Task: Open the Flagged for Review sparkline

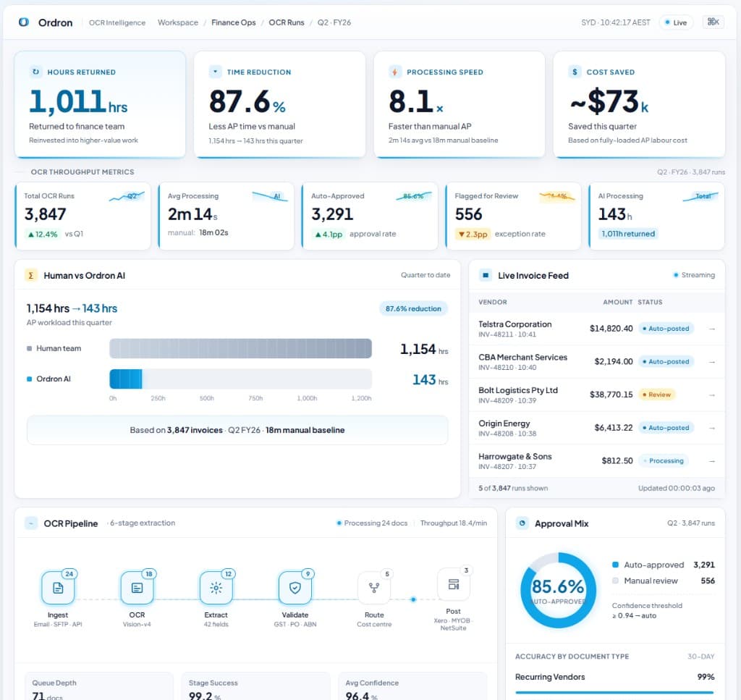Action: (x=557, y=196)
